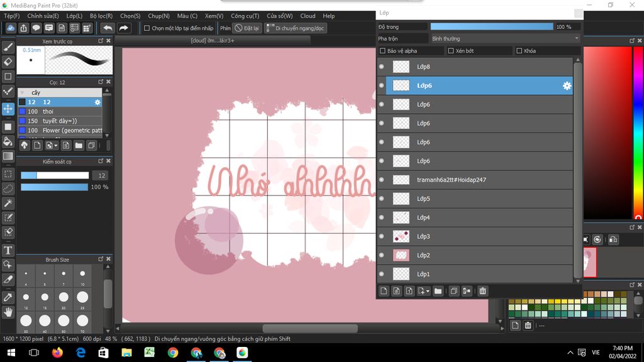This screenshot has height=362, width=644.
Task: Click the export/share icon in toolbar
Action: [x=23, y=28]
